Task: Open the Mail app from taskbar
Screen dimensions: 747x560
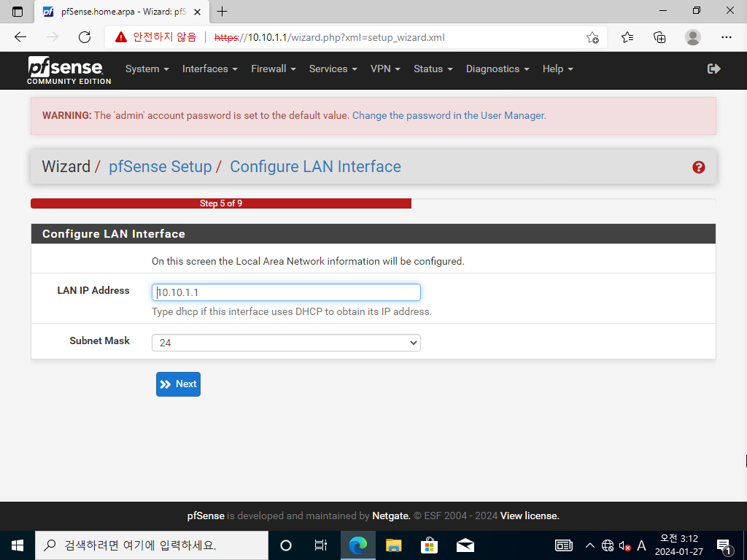Action: pyautogui.click(x=465, y=545)
